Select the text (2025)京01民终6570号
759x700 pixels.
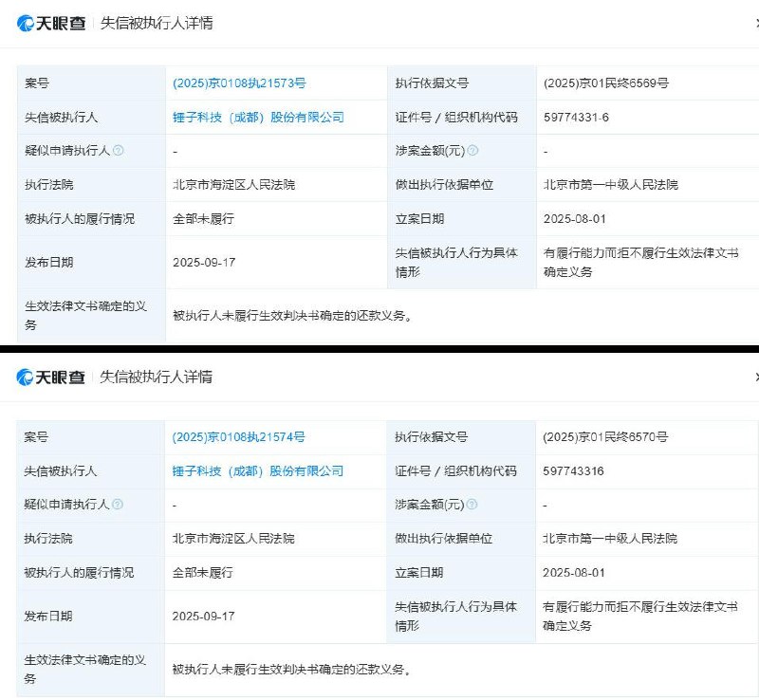pyautogui.click(x=605, y=437)
